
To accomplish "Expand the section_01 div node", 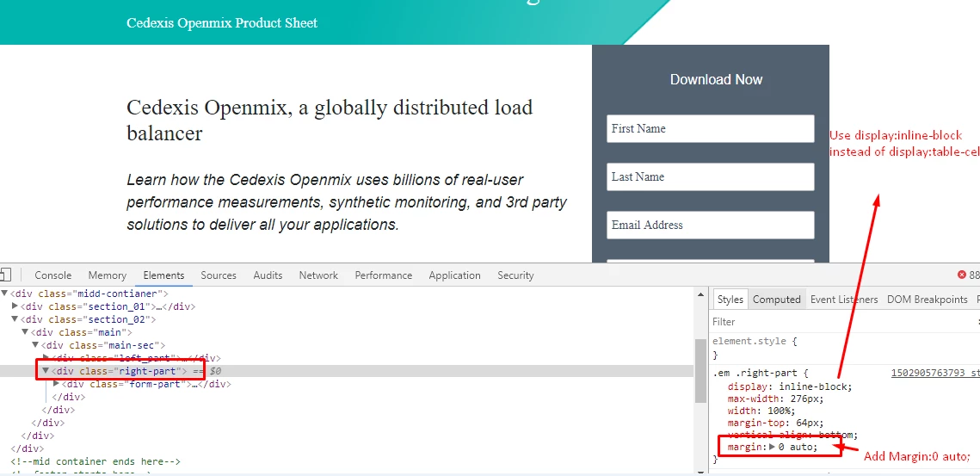I will [x=15, y=306].
